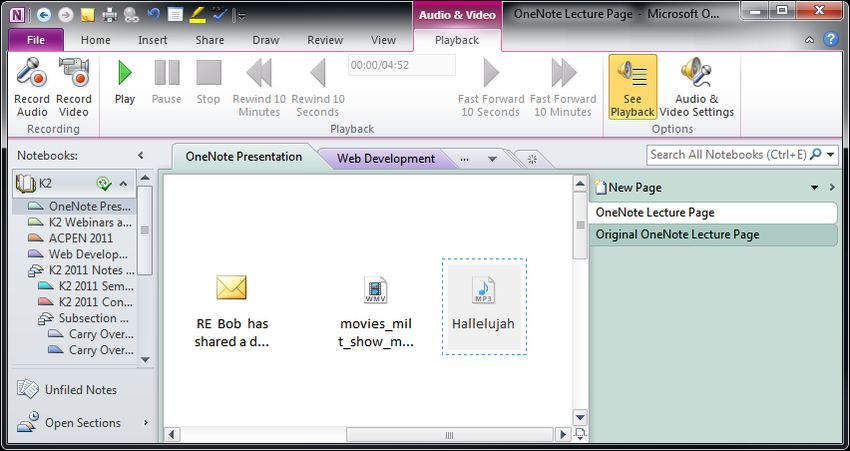850x451 pixels.
Task: Collapse the ribbon with the caret icon
Action: coord(809,40)
